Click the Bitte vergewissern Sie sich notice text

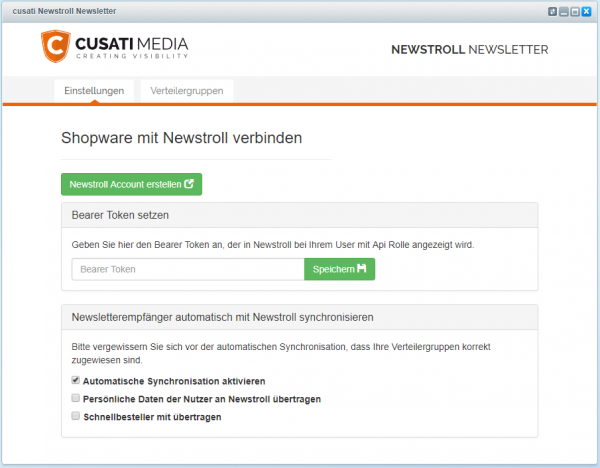click(x=281, y=353)
